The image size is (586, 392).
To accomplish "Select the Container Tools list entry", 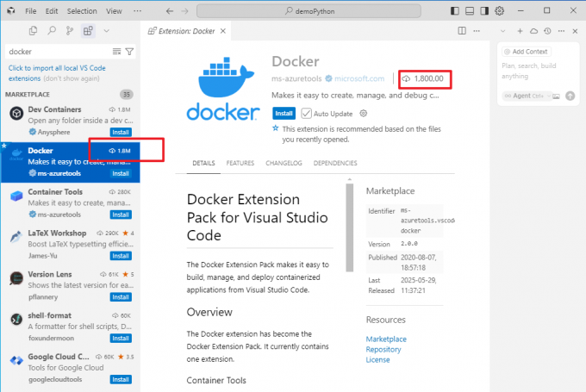I will click(71, 203).
